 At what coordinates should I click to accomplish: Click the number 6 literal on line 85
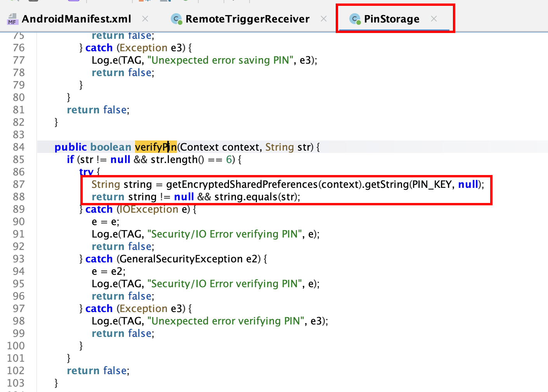[x=229, y=160]
